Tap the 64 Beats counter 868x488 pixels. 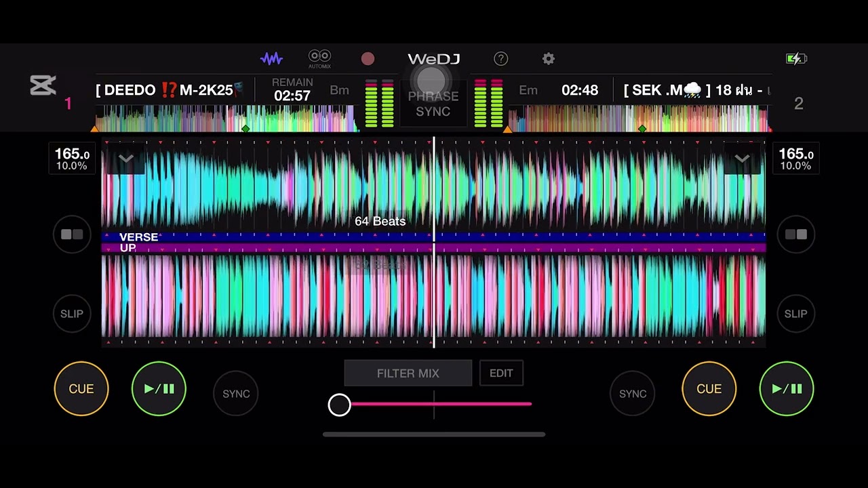(380, 222)
